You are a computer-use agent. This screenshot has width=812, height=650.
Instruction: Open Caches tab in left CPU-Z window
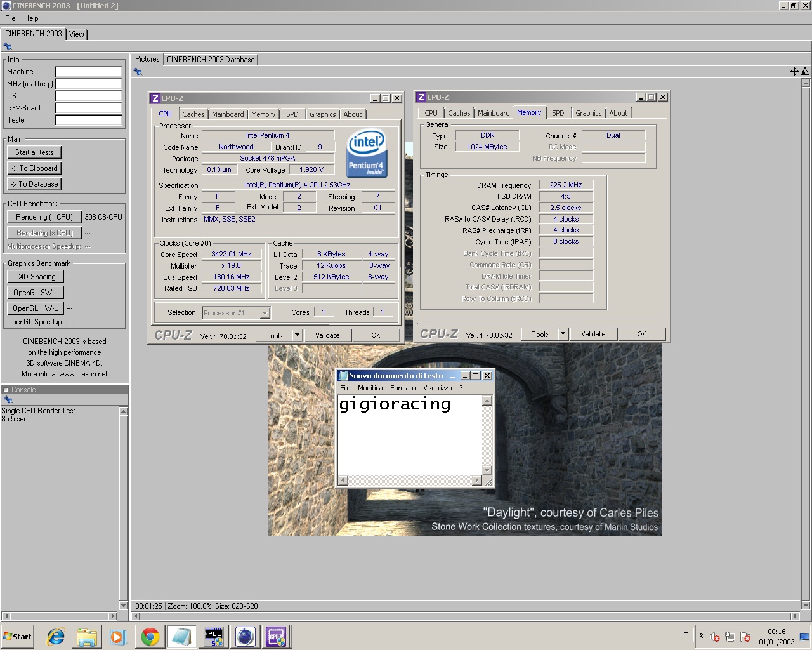193,114
